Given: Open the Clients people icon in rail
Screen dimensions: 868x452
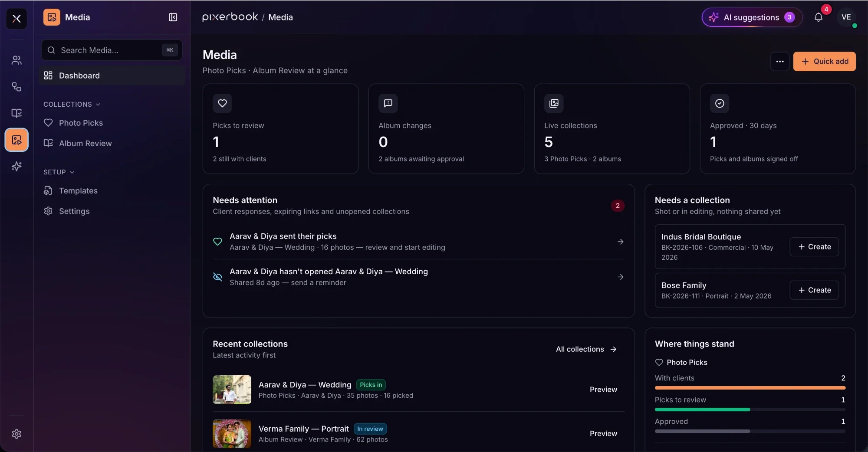Looking at the screenshot, I should point(16,60).
